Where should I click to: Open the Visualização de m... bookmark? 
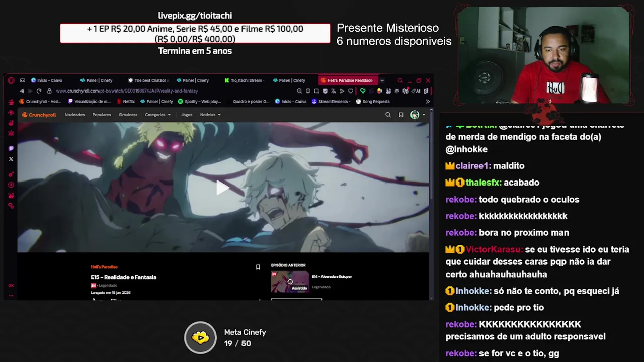pos(89,101)
